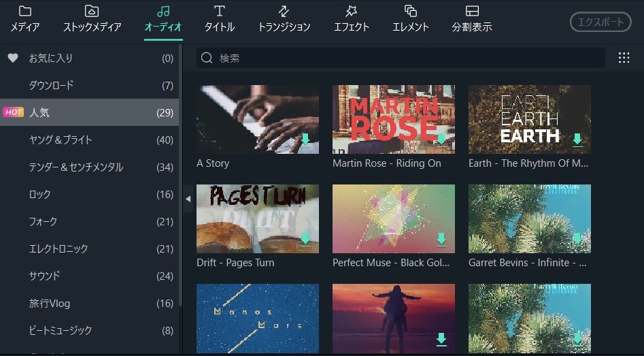This screenshot has width=644, height=356.
Task: Download Drift - Pages Turn track
Action: point(305,239)
